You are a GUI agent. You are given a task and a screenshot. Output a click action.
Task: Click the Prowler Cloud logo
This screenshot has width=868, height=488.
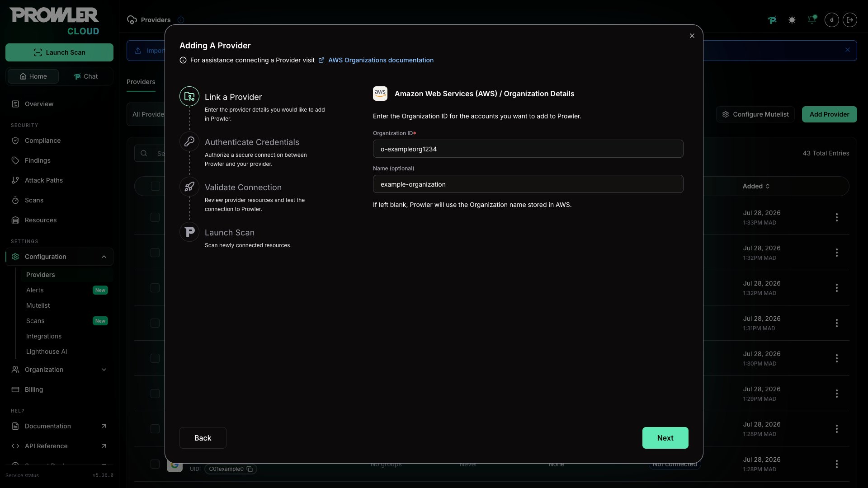click(x=54, y=21)
